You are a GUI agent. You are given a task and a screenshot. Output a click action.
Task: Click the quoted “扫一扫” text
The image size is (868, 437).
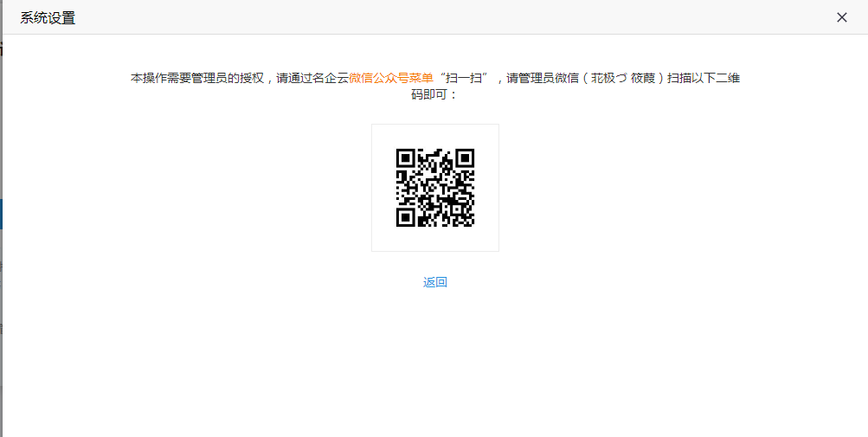point(465,78)
